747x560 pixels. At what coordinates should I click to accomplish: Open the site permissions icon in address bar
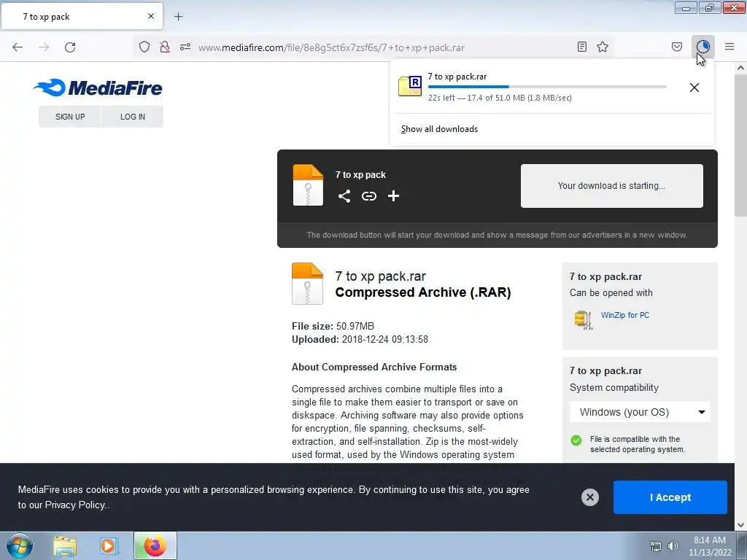click(x=185, y=47)
